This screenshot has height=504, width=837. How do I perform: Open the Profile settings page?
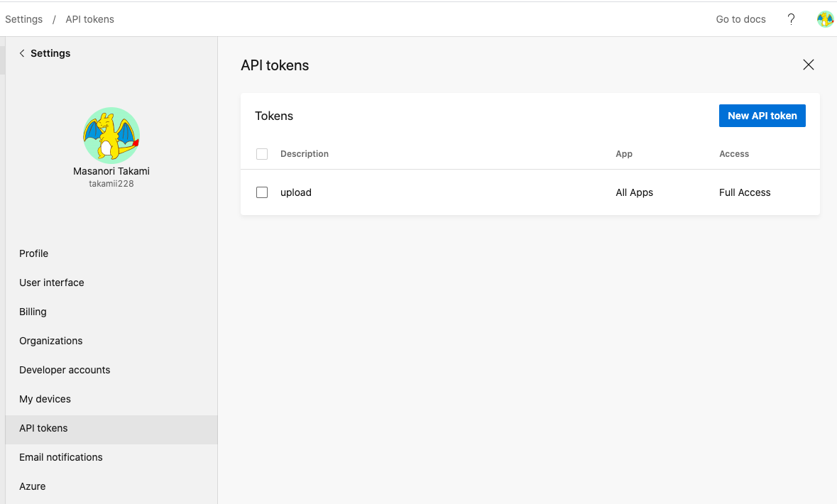[x=34, y=253]
